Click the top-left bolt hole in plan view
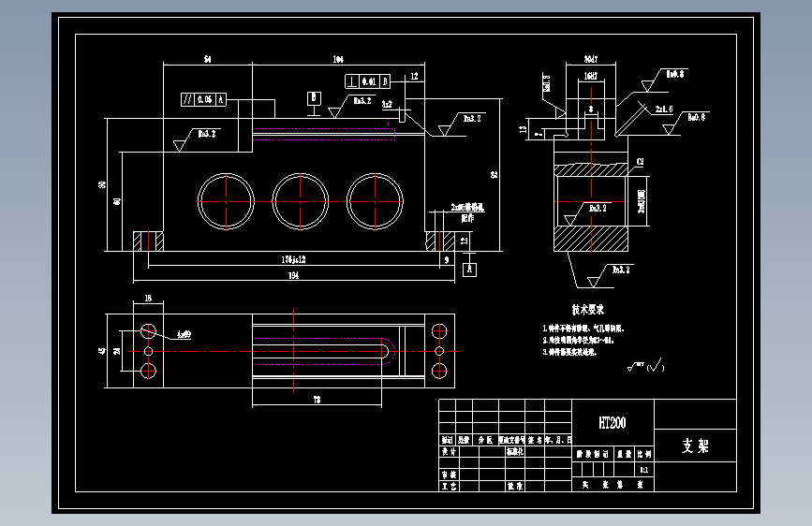This screenshot has width=812, height=526. tap(148, 331)
